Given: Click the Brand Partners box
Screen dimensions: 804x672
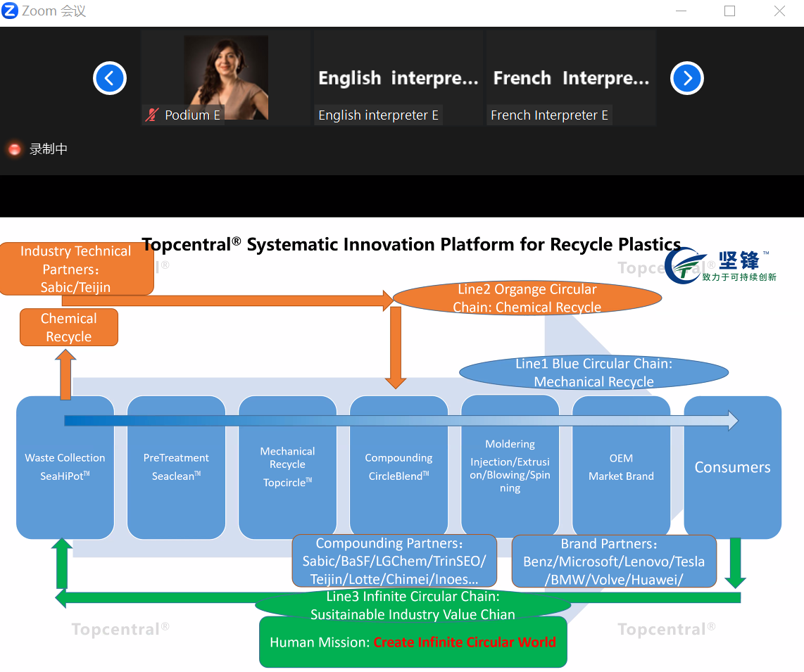Looking at the screenshot, I should (x=615, y=562).
